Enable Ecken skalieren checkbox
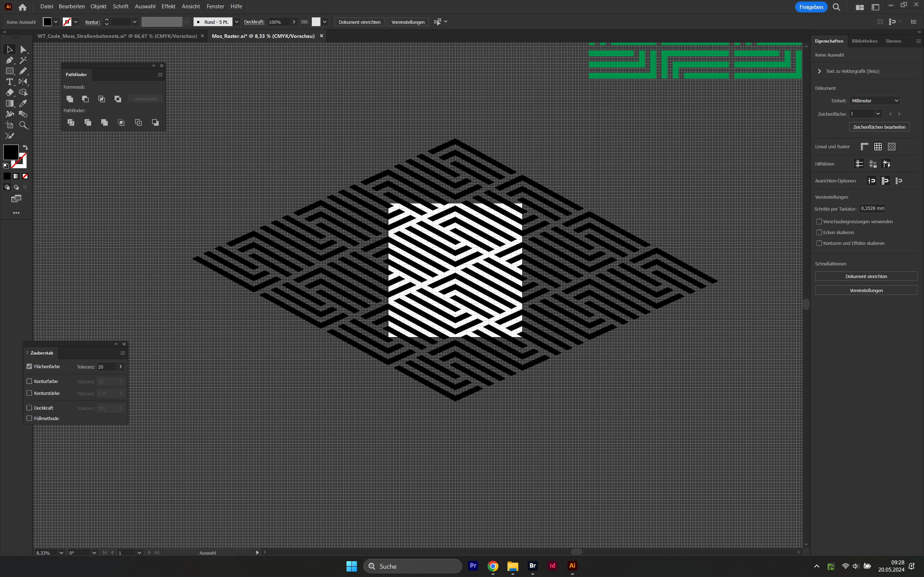924x577 pixels. click(819, 232)
